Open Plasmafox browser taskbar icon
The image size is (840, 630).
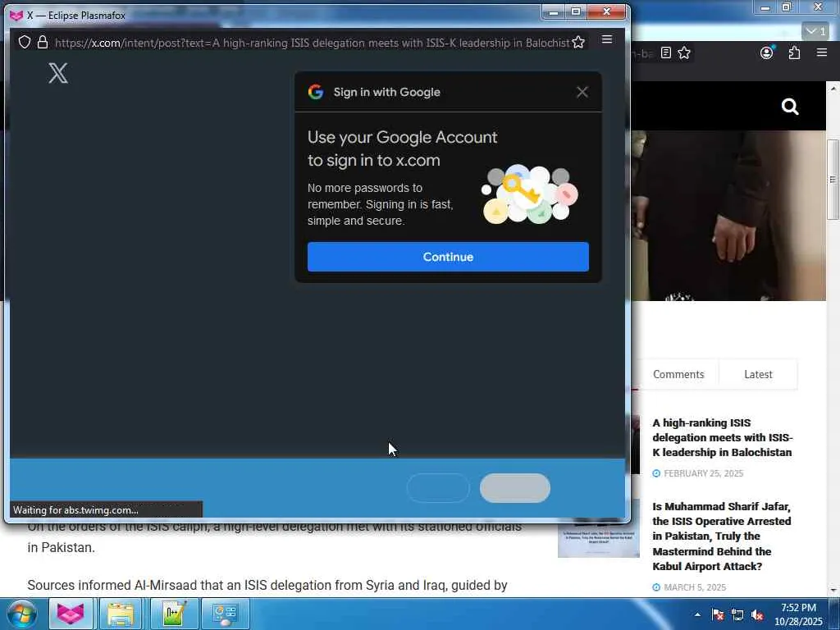click(71, 614)
